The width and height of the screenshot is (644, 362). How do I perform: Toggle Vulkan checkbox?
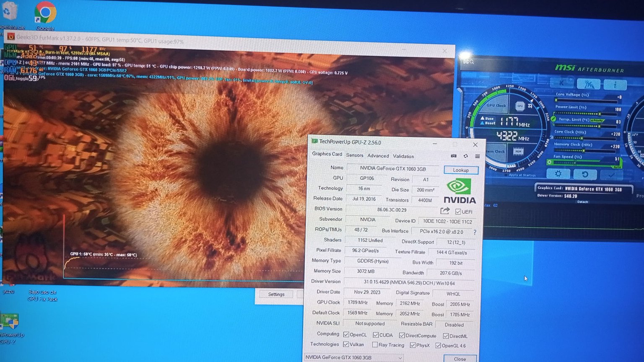point(346,344)
